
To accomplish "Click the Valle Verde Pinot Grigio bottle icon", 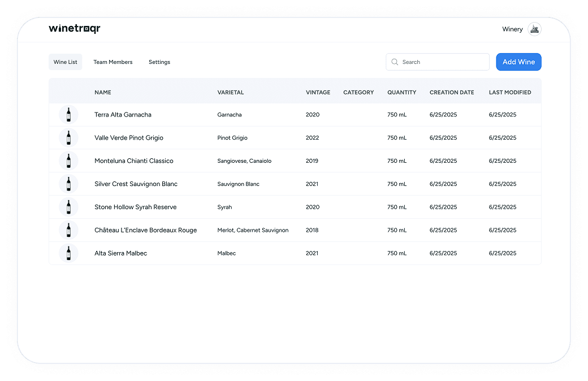I will (x=68, y=137).
